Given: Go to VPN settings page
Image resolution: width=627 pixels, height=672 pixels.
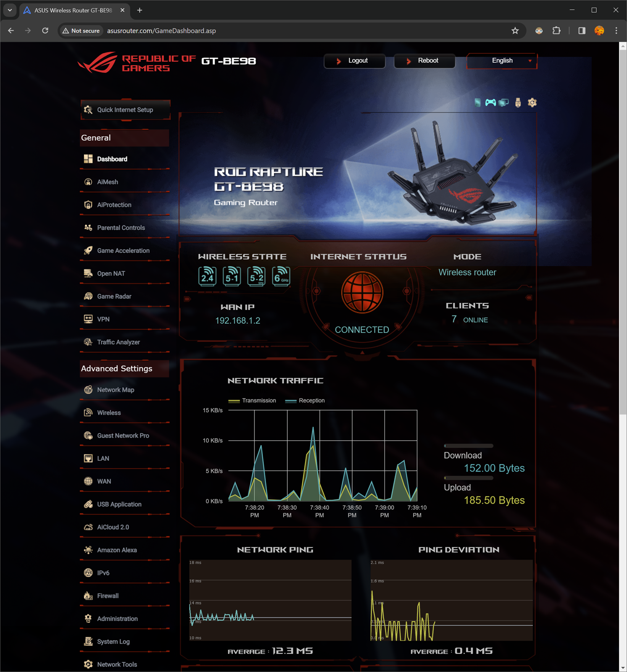Looking at the screenshot, I should pos(125,319).
